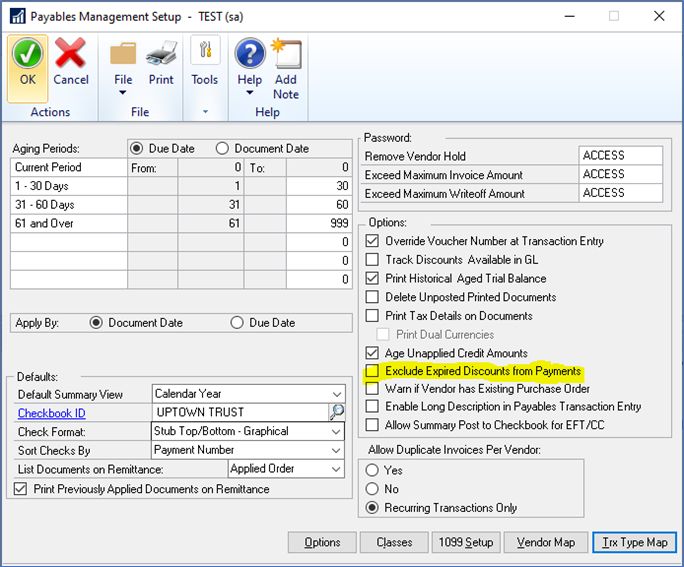Screen dimensions: 684x567
Task: Click the '61 and Over' period cell
Action: pyautogui.click(x=68, y=223)
